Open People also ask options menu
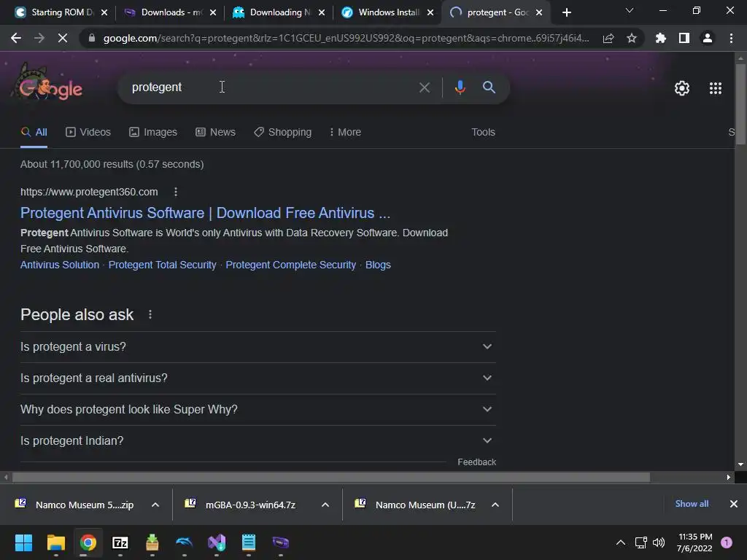 pyautogui.click(x=150, y=314)
